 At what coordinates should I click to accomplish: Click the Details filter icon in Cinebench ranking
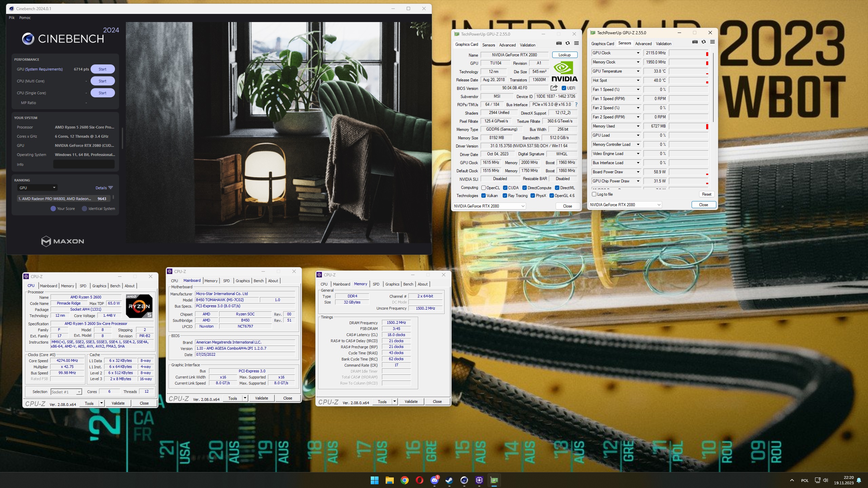pyautogui.click(x=111, y=188)
